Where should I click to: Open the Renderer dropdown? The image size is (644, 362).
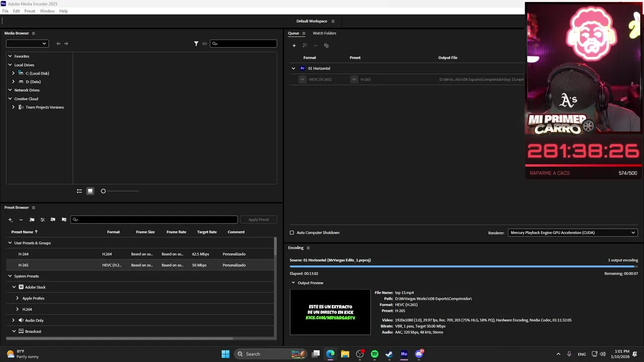573,233
